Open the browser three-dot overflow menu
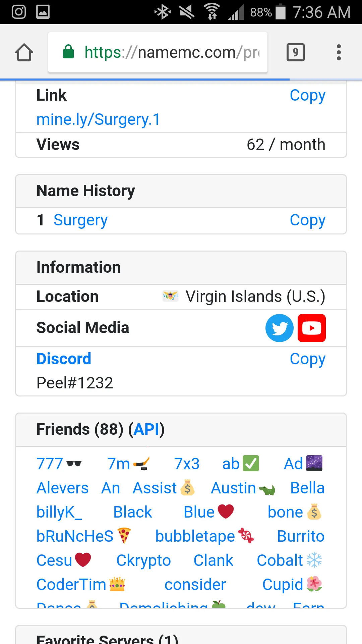Image resolution: width=362 pixels, height=644 pixels. pos(339,52)
